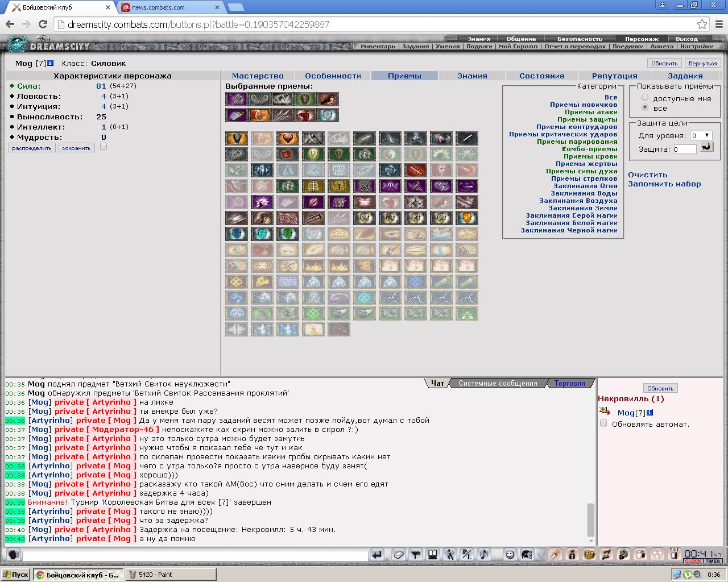
Task: Click Обновить button next to Вернуться
Action: click(664, 63)
